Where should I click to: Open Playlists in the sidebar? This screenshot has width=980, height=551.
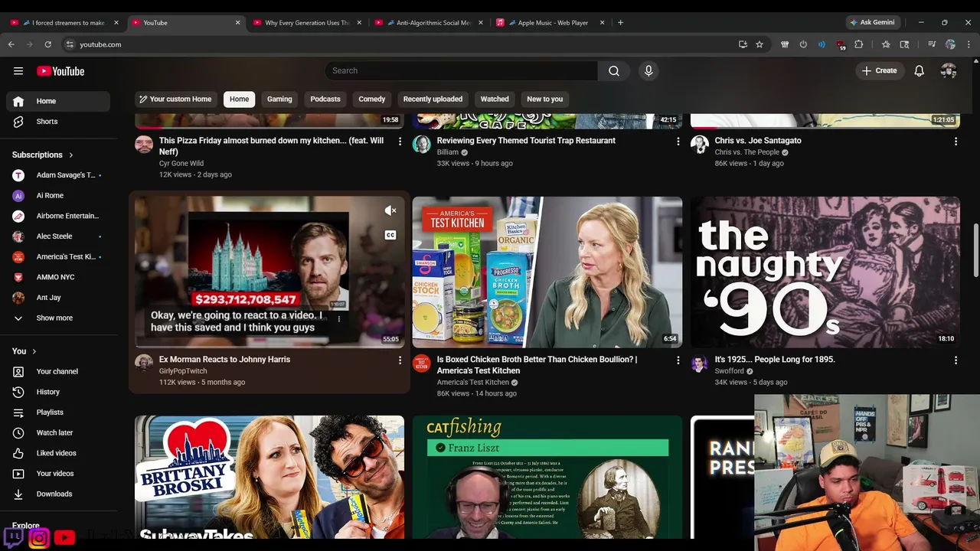pos(58,412)
